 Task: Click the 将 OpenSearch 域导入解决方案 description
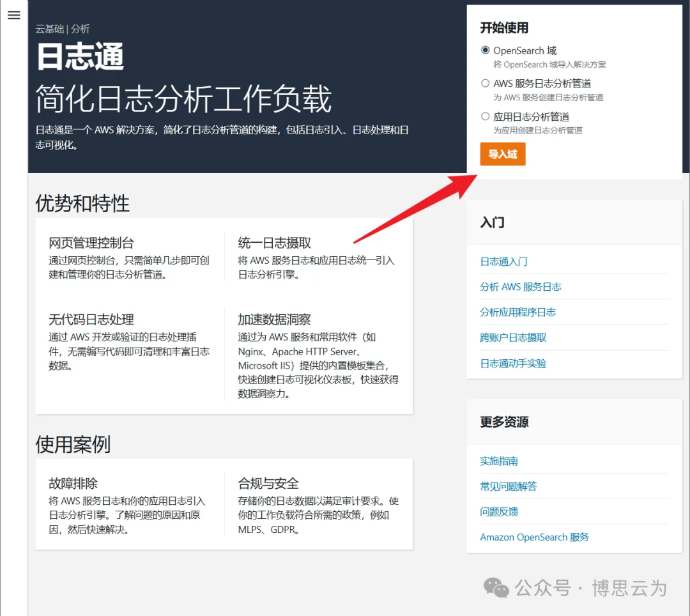tap(549, 65)
